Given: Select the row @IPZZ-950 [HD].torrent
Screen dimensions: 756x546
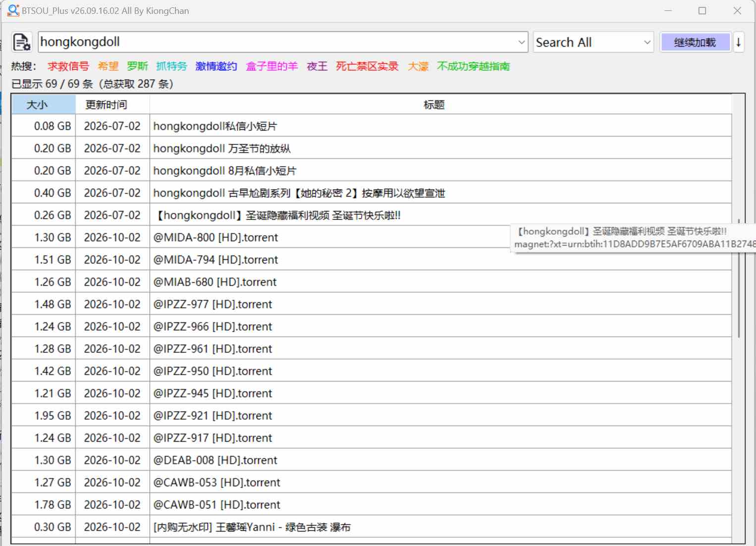Looking at the screenshot, I should click(x=372, y=371).
